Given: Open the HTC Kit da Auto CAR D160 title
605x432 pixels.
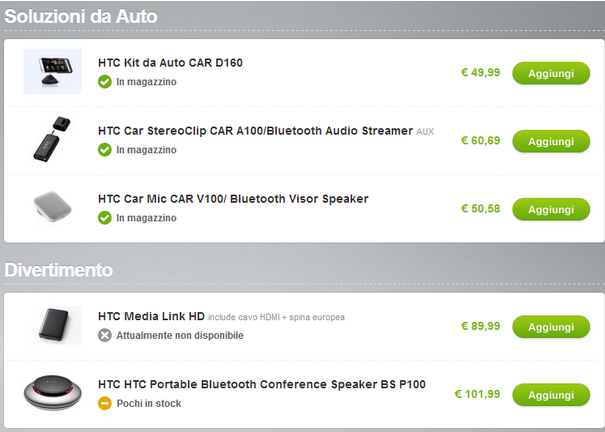Looking at the screenshot, I should point(170,62).
